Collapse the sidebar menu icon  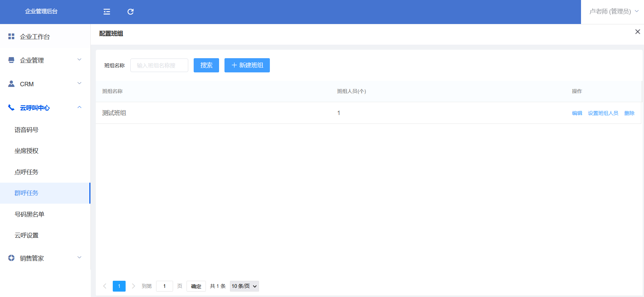click(x=107, y=12)
